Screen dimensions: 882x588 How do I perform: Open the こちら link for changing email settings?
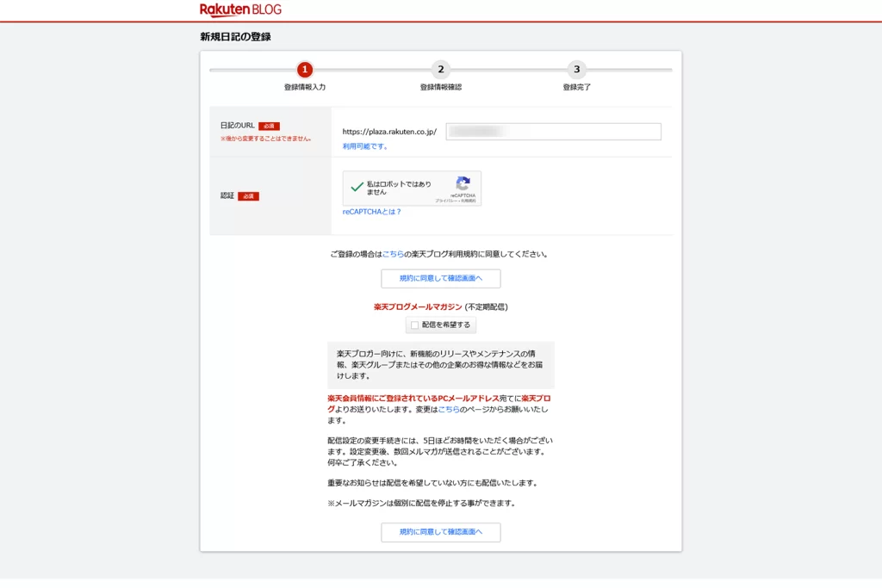[449, 410]
